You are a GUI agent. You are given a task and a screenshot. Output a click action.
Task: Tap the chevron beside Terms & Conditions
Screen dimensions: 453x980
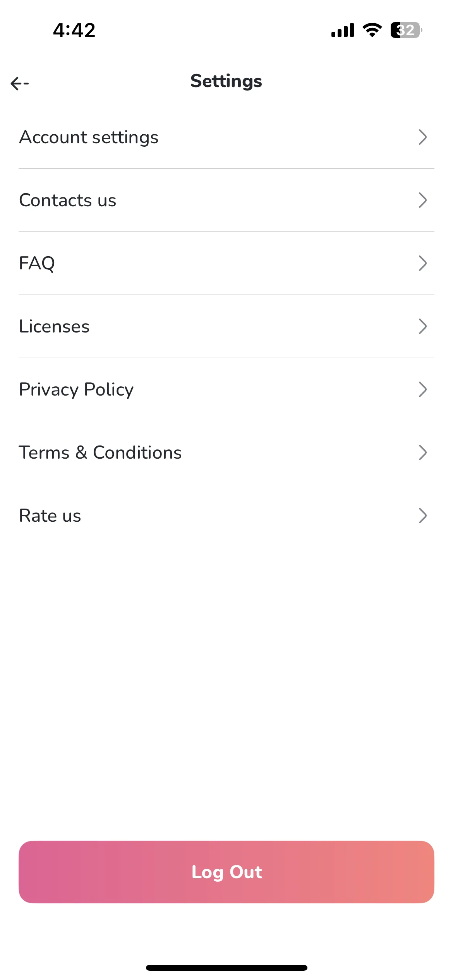(x=423, y=452)
